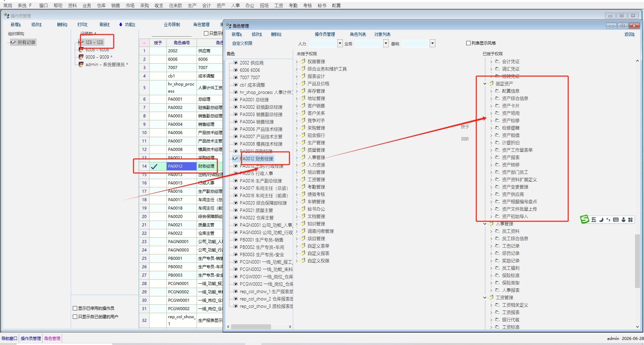
Task: Enable 只显示自己创建的用户 checkbox
Action: (75, 317)
